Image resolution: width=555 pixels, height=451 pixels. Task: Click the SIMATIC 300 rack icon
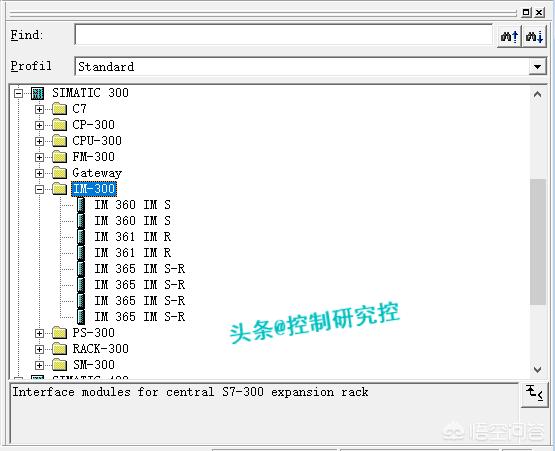pyautogui.click(x=37, y=93)
